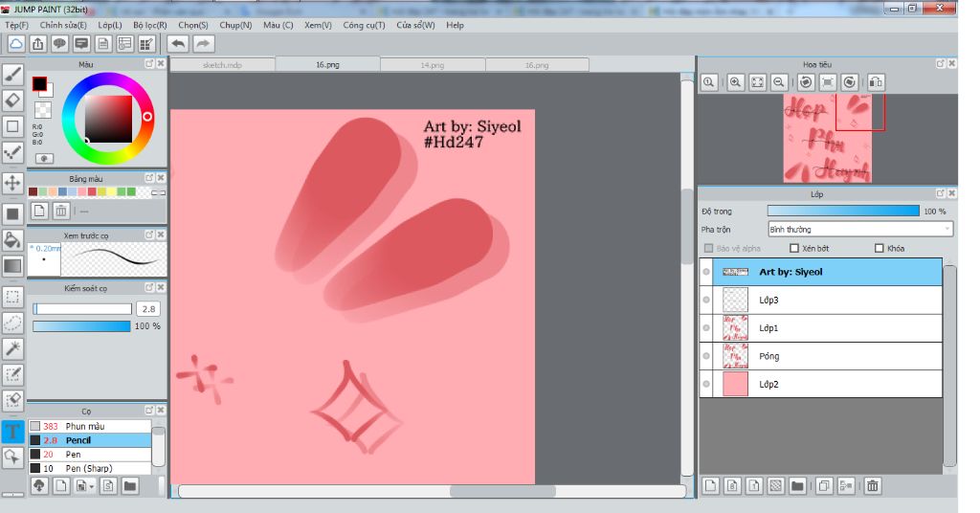
Task: Toggle the Khóa checkbox
Action: 880,248
